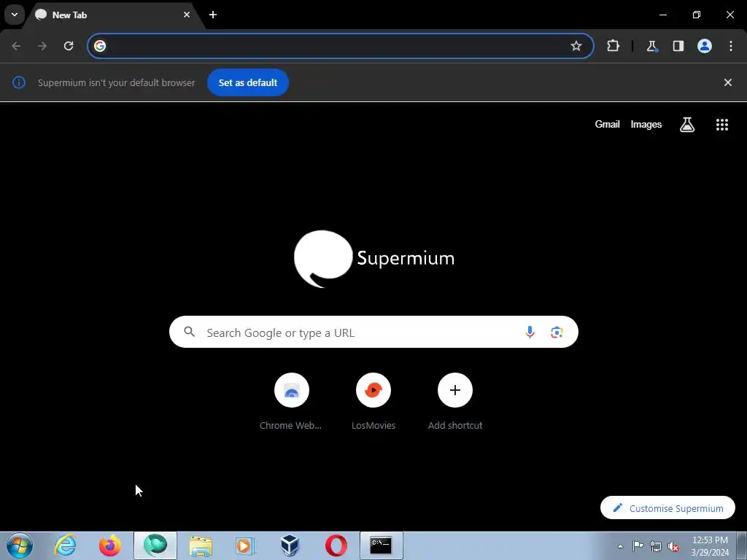Click the magnifier icon in search box
This screenshot has width=747, height=560.
(x=189, y=332)
